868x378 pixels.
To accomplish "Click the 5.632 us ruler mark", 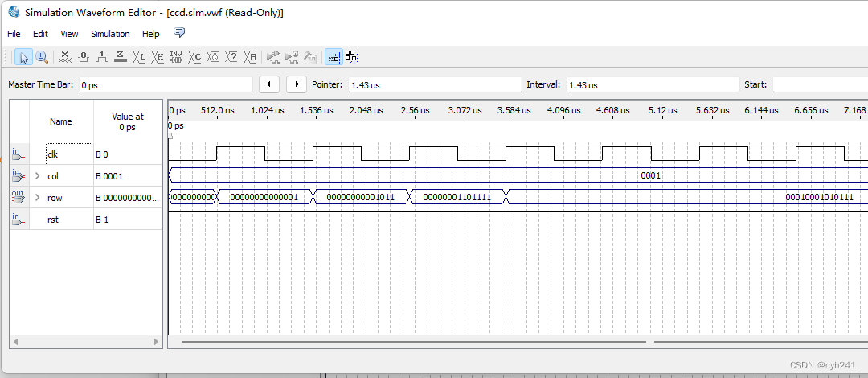I will [x=712, y=110].
